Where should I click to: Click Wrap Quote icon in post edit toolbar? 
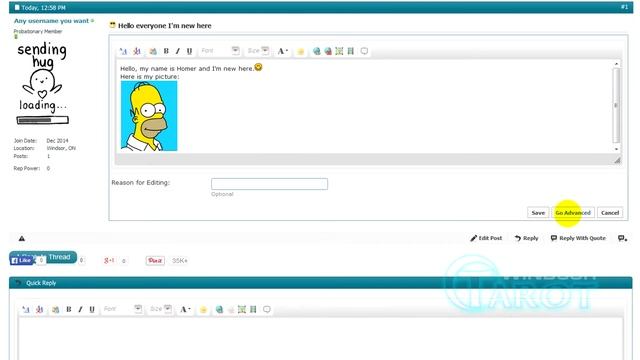click(364, 51)
